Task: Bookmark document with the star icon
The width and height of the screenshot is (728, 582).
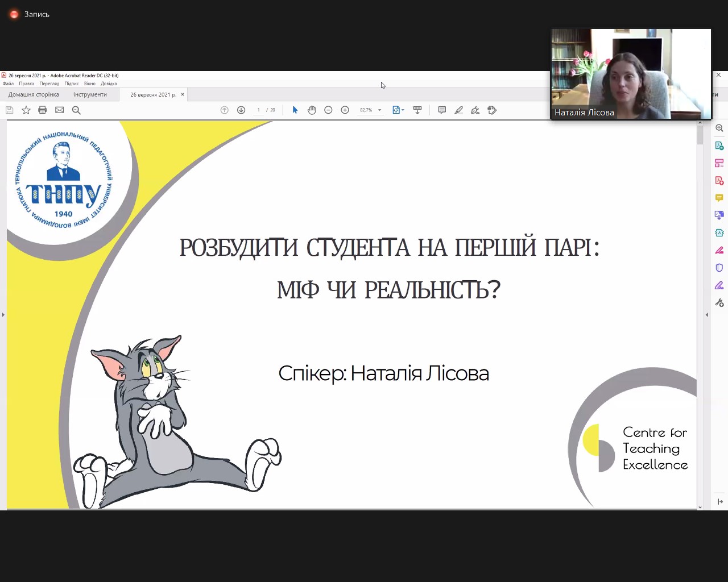Action: (26, 110)
